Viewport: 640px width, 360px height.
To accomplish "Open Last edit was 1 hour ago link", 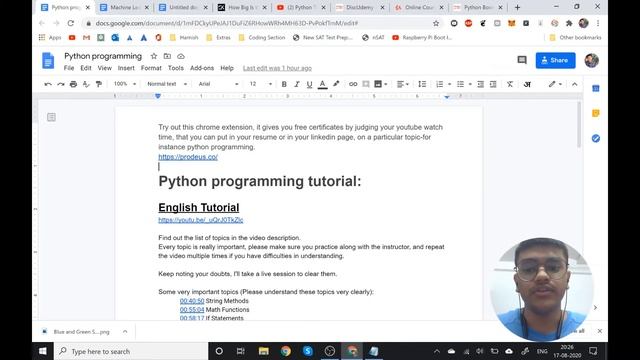I will click(277, 68).
